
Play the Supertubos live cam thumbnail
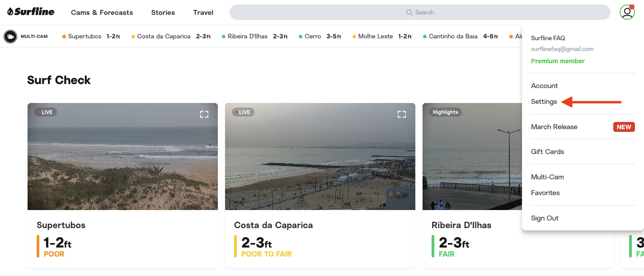(122, 156)
